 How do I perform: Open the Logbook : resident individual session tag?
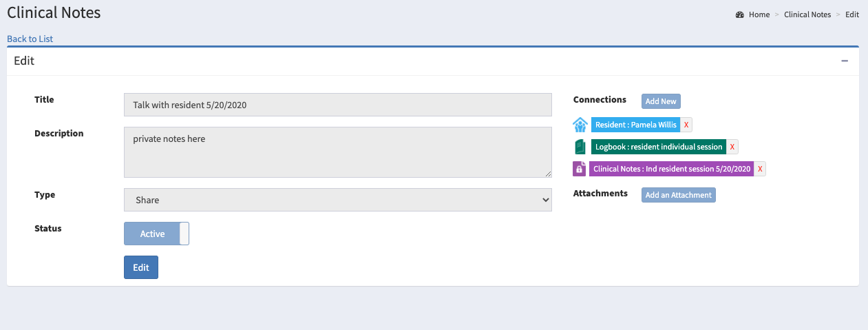(x=659, y=147)
